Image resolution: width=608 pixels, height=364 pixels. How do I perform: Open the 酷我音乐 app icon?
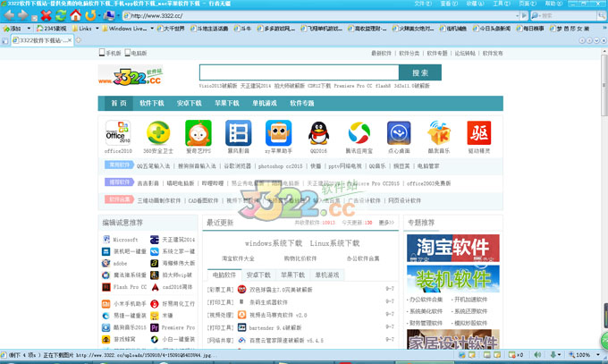(x=439, y=132)
